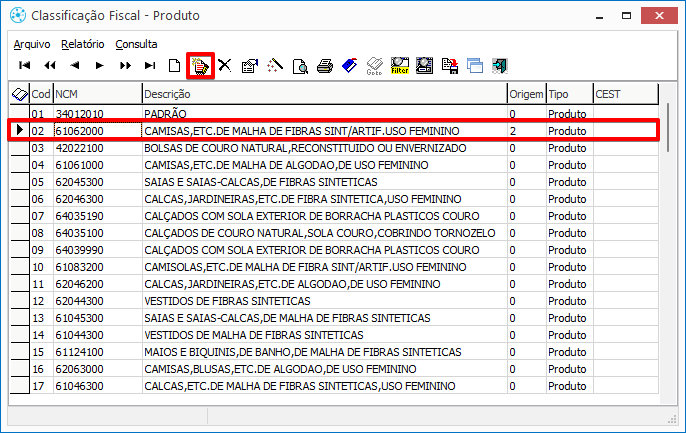Delete record with the X icon

click(225, 66)
